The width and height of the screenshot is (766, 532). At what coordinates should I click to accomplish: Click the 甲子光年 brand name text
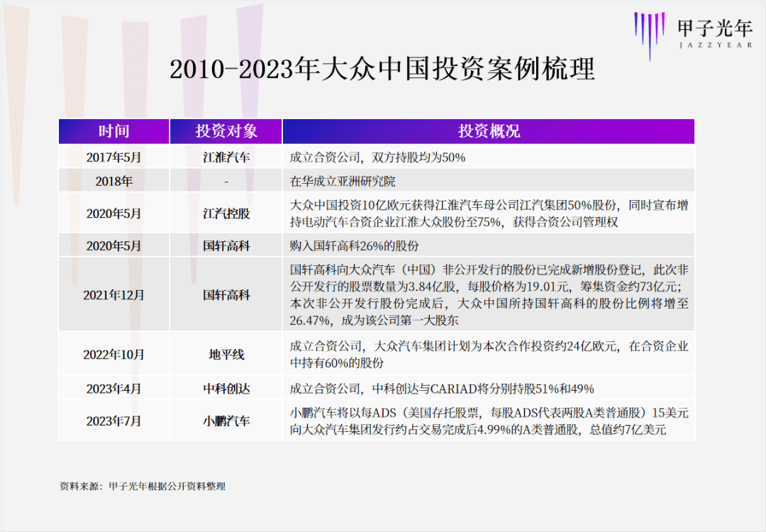[x=715, y=28]
